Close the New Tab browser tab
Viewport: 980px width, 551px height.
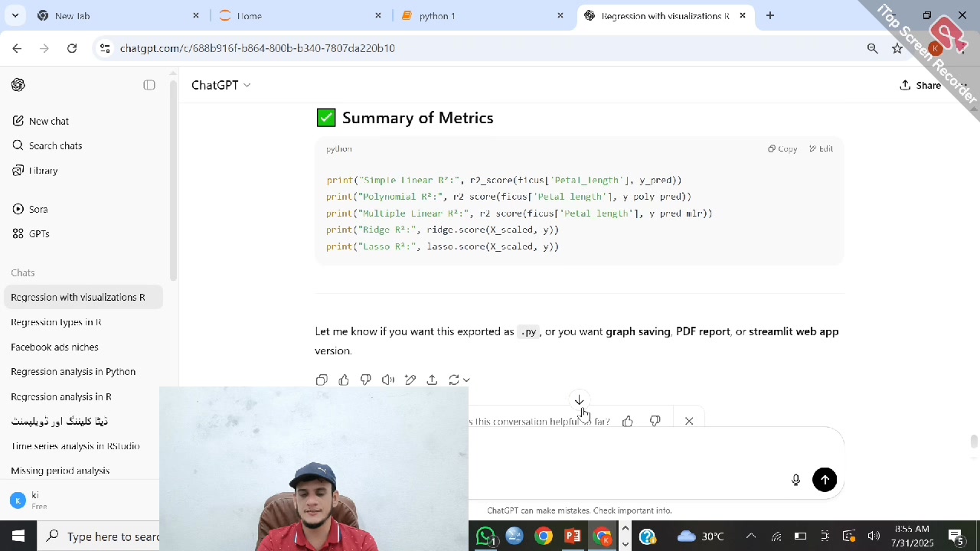click(x=196, y=15)
